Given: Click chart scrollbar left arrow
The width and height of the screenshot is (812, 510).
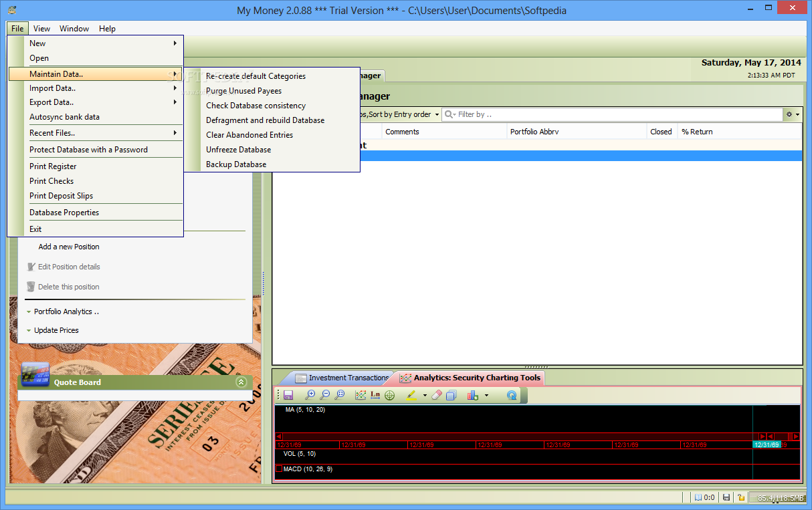Looking at the screenshot, I should click(x=280, y=436).
